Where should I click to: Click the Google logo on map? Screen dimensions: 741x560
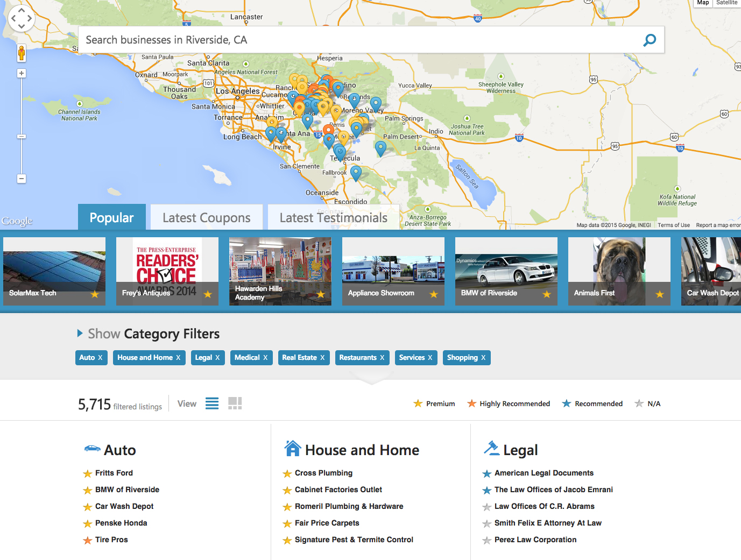pyautogui.click(x=17, y=221)
